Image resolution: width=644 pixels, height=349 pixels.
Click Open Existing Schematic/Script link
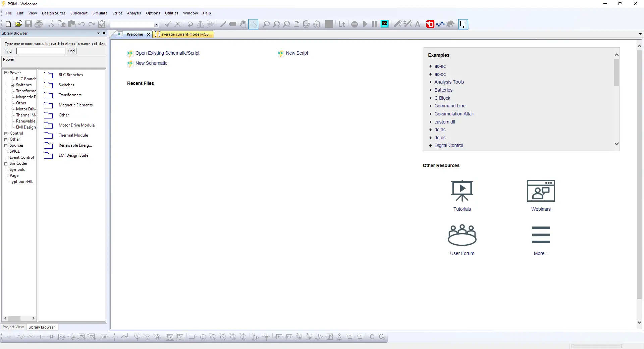(167, 53)
